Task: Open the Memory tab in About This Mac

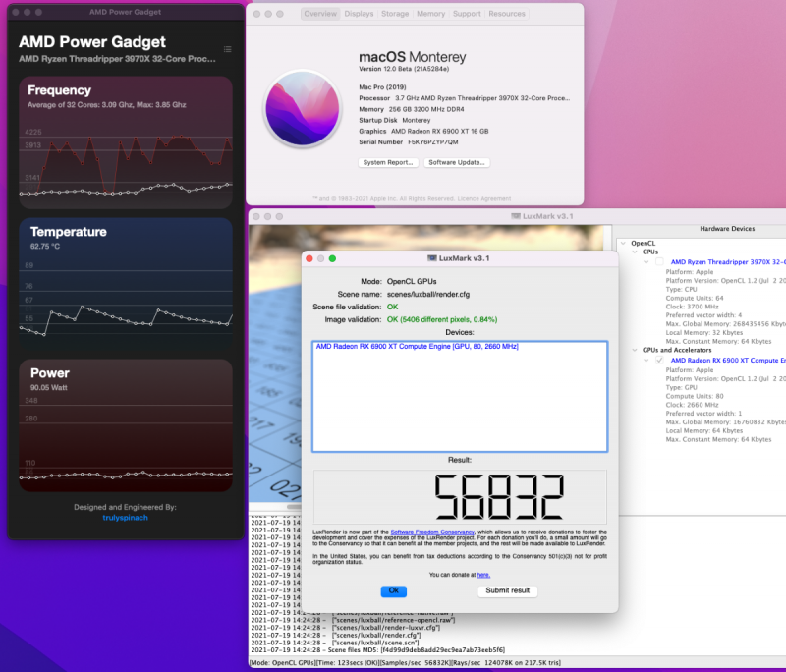Action: coord(430,13)
